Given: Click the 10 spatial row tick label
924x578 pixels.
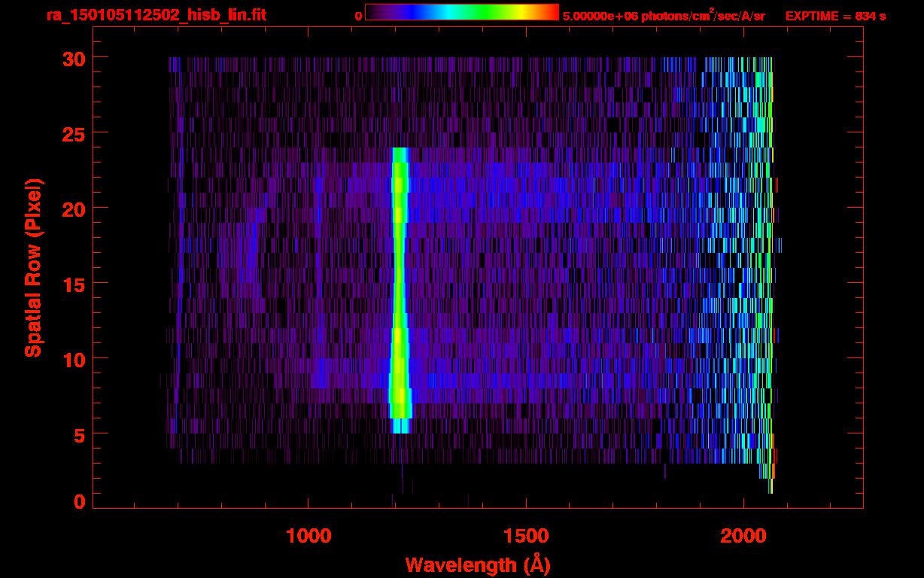Looking at the screenshot, I should (73, 359).
